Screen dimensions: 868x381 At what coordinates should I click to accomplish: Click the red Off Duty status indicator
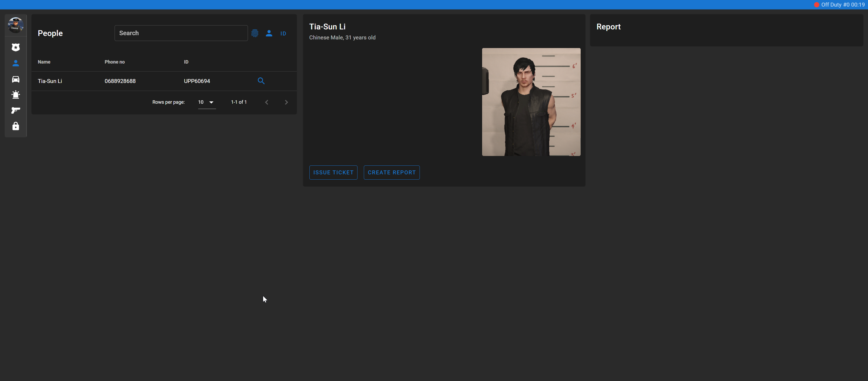coord(817,4)
